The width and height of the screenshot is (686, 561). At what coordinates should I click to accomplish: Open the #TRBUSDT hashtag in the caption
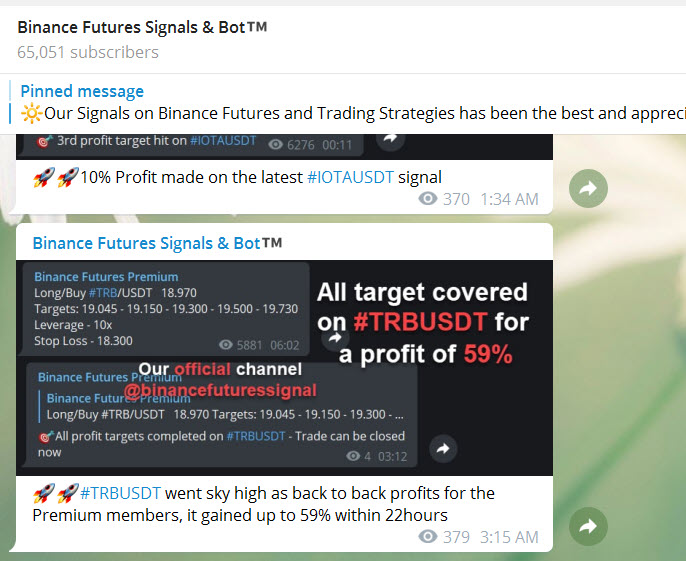[120, 493]
